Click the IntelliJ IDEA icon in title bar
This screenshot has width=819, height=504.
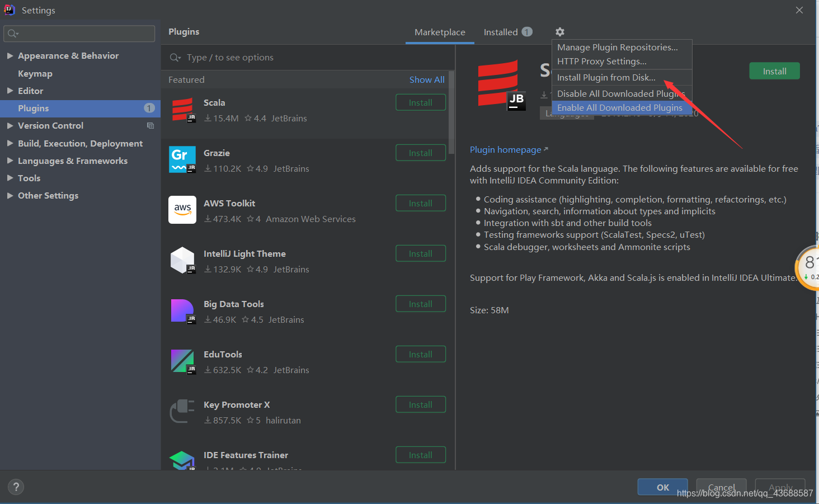point(10,10)
